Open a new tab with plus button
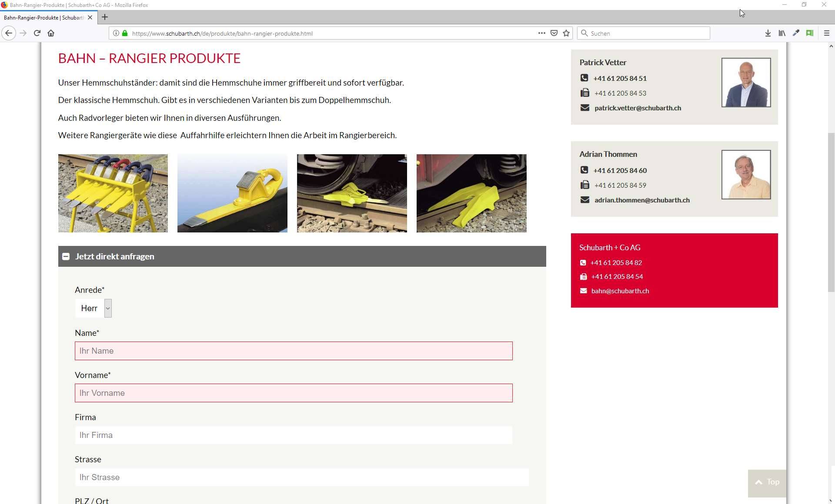The image size is (835, 504). click(x=105, y=17)
